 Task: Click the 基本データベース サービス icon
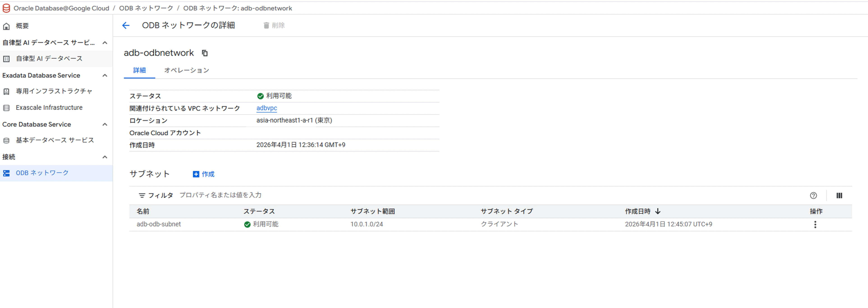(x=6, y=140)
